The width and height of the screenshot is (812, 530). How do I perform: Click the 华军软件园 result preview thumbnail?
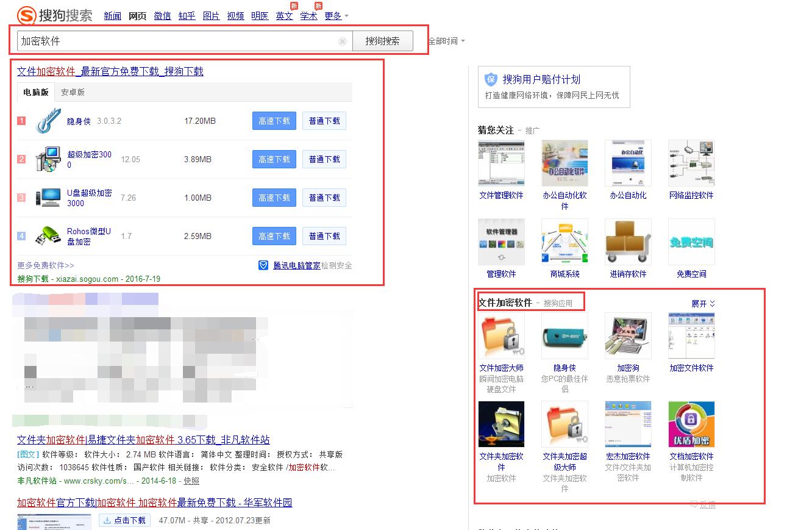(54, 522)
